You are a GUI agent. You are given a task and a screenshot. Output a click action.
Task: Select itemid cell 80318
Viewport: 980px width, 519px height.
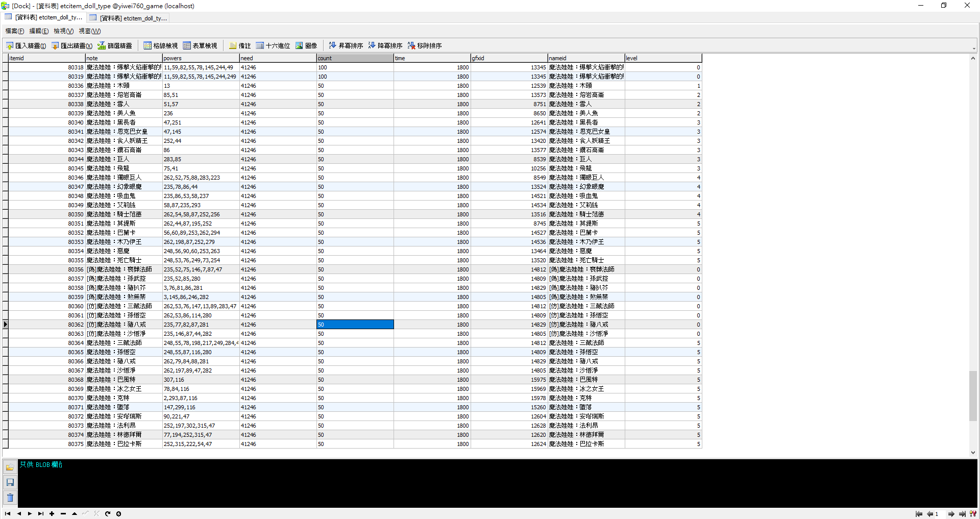[x=46, y=67]
